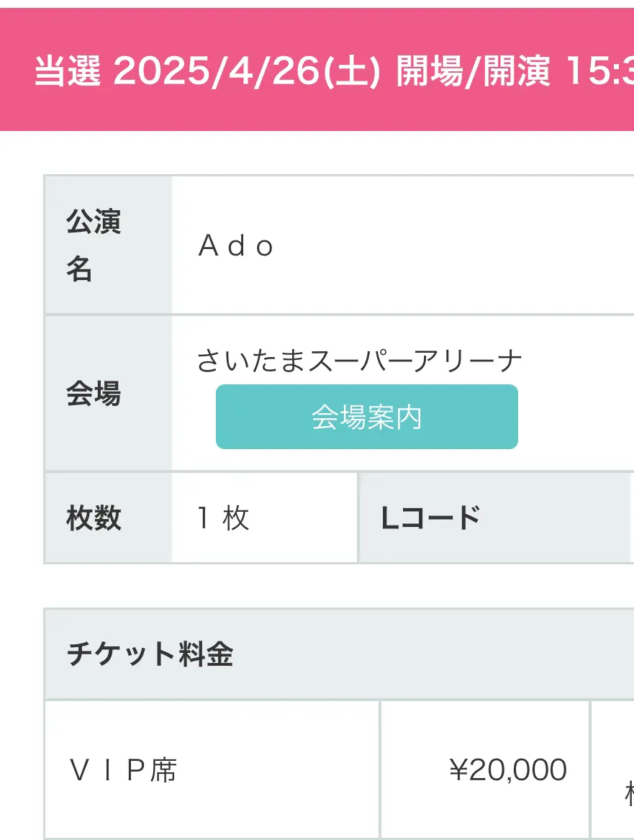The width and height of the screenshot is (634, 840).
Task: Click the 2025/4/26(土) date in banner
Action: (247, 71)
